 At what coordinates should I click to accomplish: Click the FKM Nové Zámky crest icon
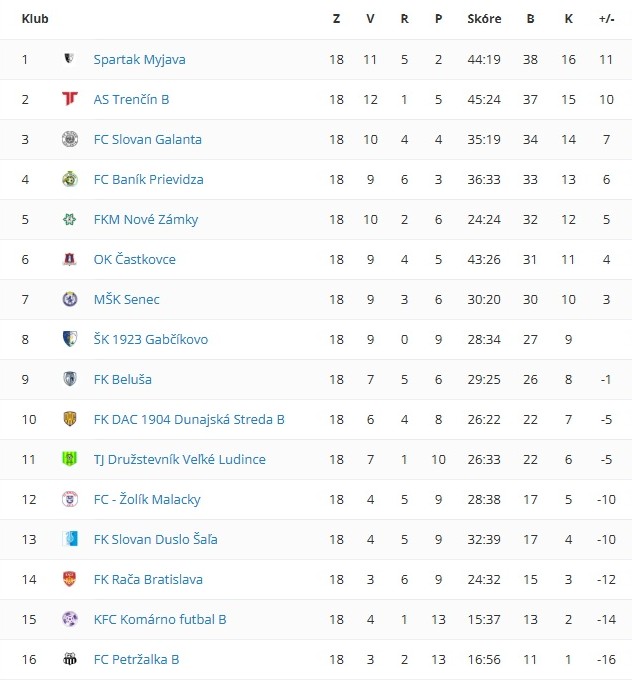pyautogui.click(x=69, y=219)
